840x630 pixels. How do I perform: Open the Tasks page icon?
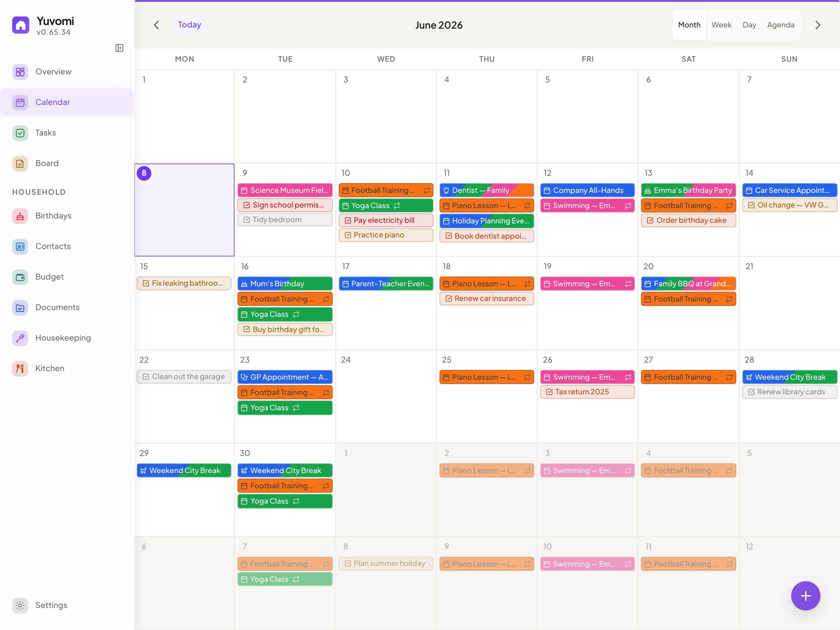click(x=20, y=133)
